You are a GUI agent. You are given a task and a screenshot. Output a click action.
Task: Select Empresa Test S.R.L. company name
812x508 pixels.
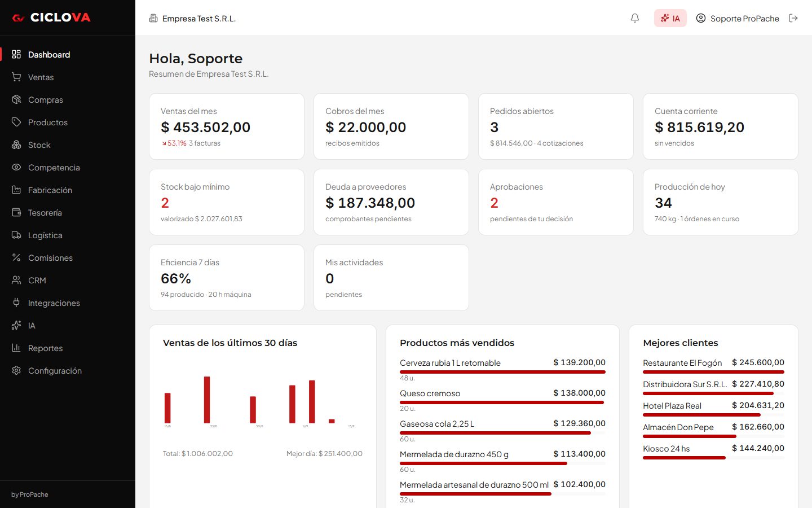(x=199, y=19)
